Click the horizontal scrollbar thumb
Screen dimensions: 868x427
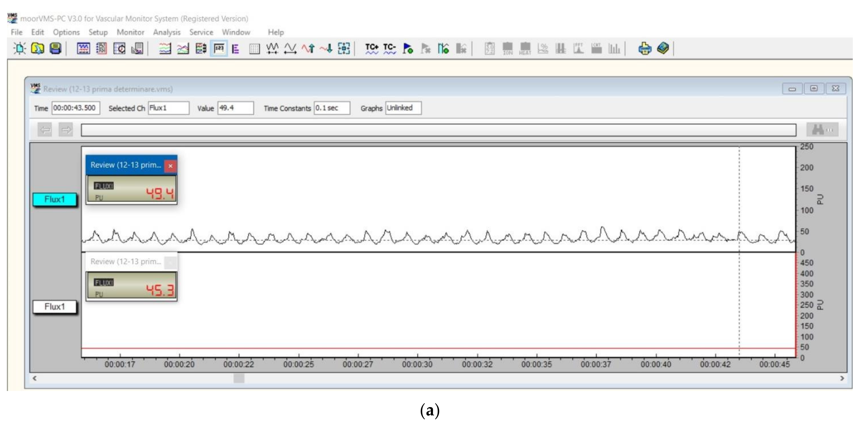(239, 378)
